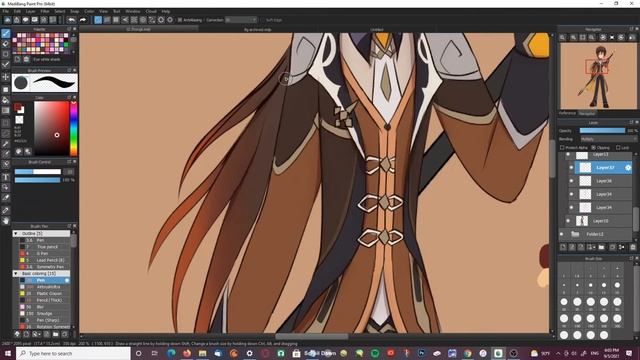Select the G Pen brush
The height and width of the screenshot is (360, 640).
tap(45, 253)
